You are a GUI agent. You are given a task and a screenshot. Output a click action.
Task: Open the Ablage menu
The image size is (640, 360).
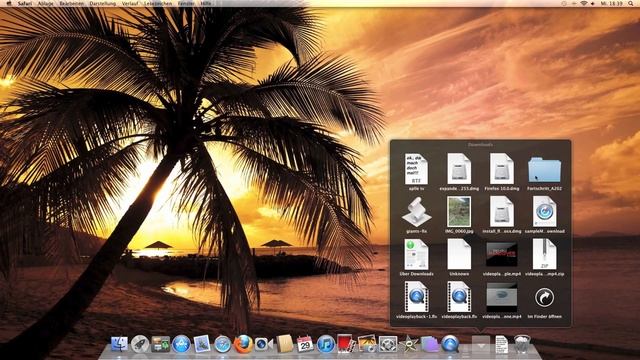[x=45, y=3]
